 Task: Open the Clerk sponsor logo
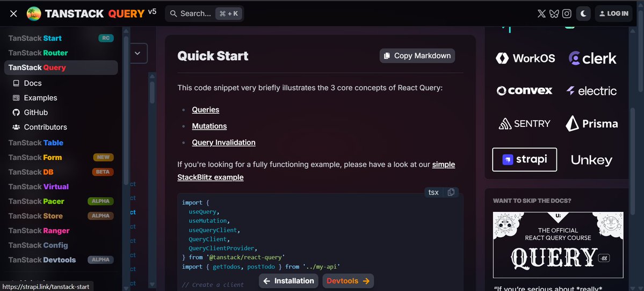tap(592, 58)
